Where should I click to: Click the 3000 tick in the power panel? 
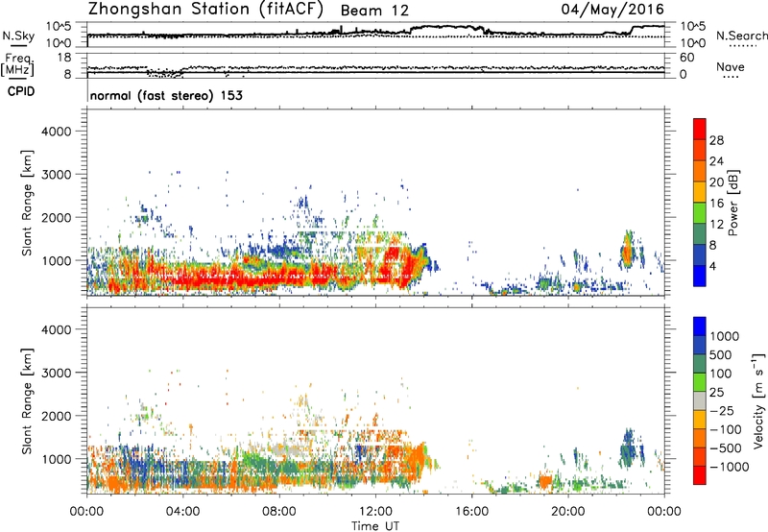click(x=56, y=175)
